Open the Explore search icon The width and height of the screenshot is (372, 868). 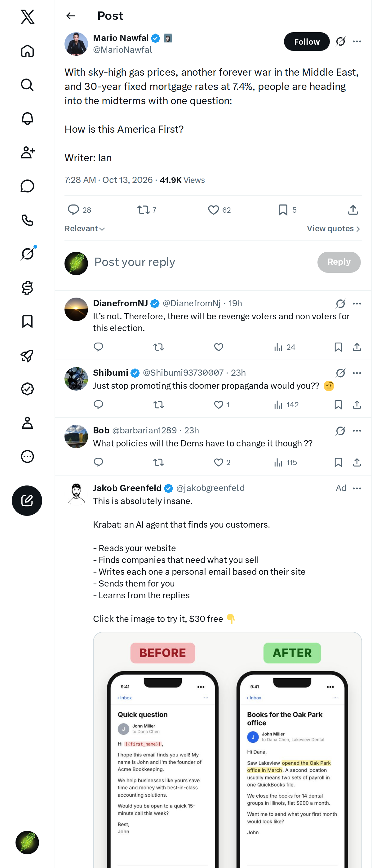coord(27,85)
